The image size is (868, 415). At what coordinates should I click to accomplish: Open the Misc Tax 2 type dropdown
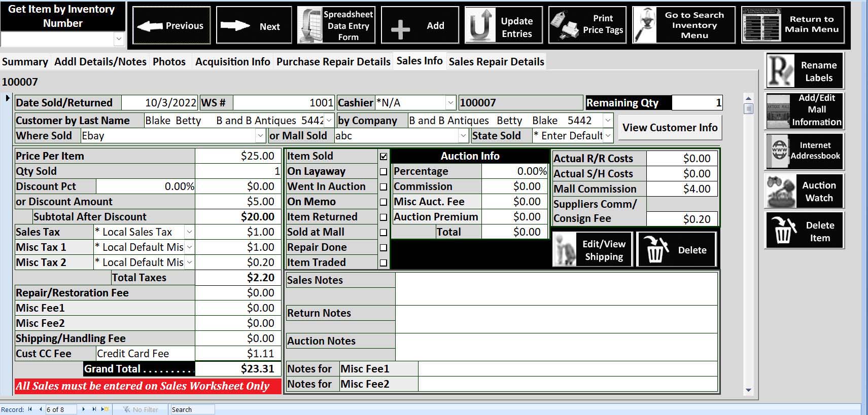point(189,262)
